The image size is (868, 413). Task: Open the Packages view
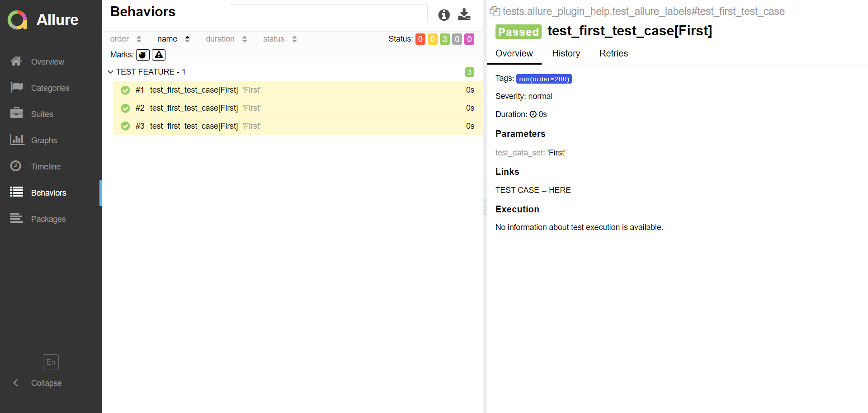48,219
